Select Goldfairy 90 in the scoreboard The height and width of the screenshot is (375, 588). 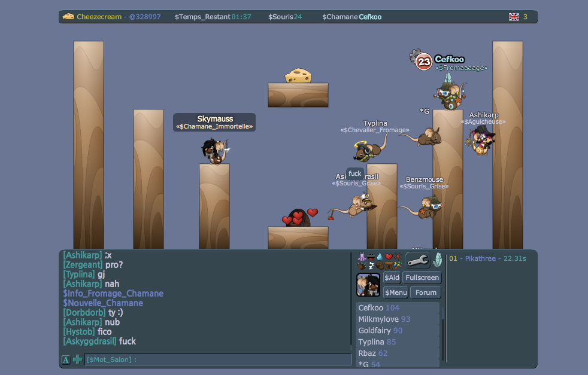click(398, 330)
